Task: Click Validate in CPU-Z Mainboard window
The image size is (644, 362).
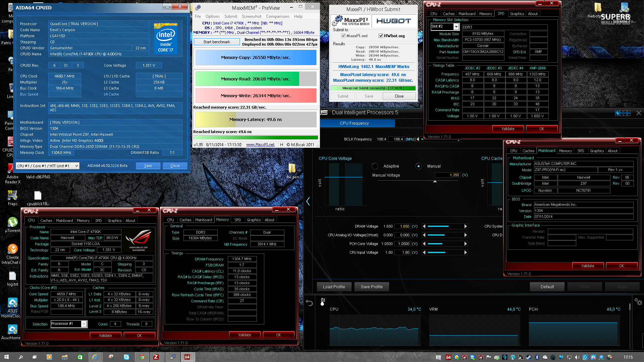Action: 588,266
